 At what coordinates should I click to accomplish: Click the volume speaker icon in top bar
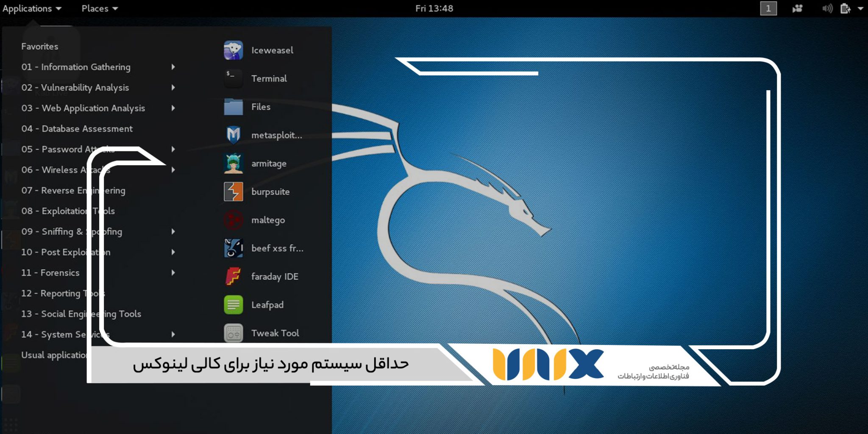coord(827,8)
